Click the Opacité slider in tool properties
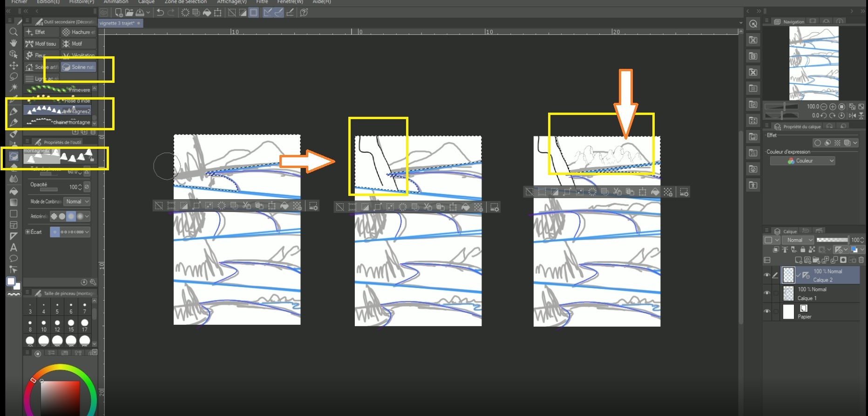Viewport: 868px width, 416px height. [49, 189]
